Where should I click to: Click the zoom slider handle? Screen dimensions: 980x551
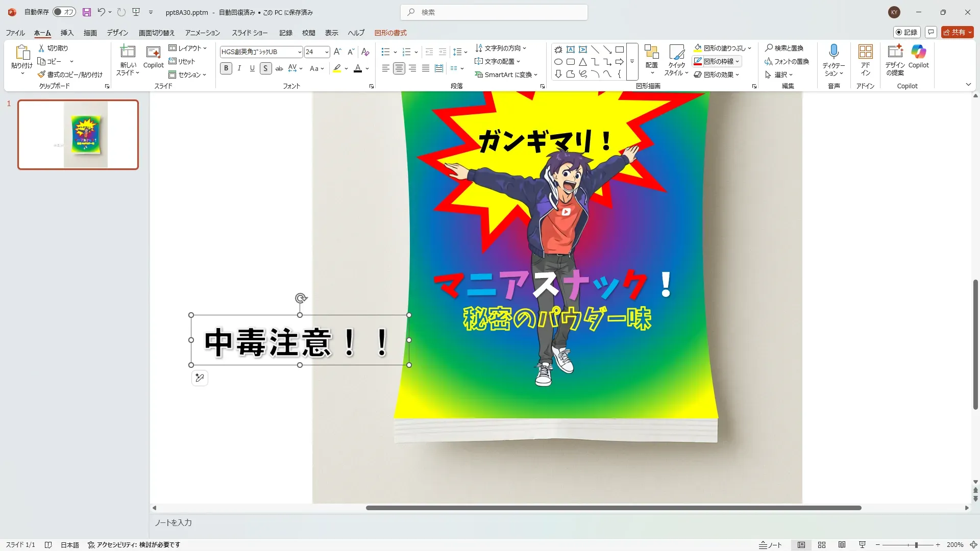coord(916,545)
